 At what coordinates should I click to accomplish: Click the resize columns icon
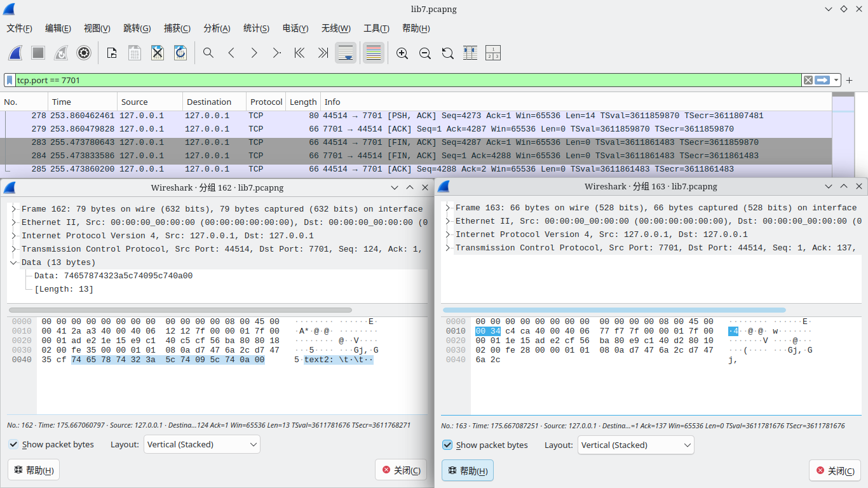point(493,53)
